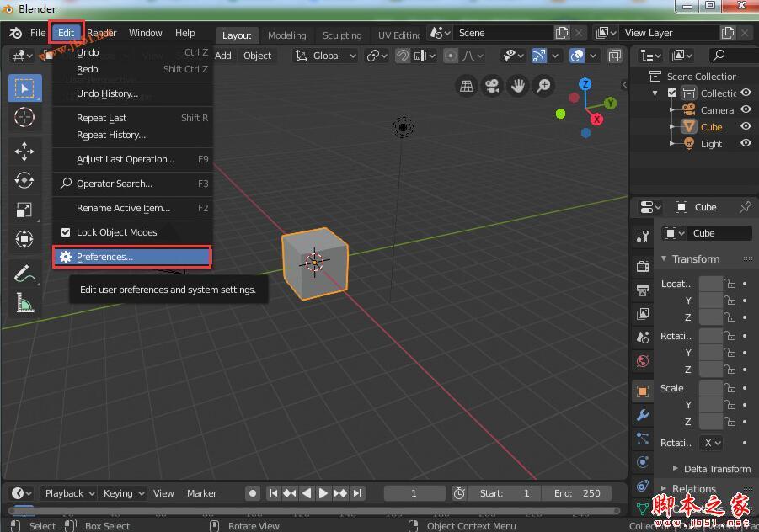Select the Transform tool
The height and width of the screenshot is (532, 759).
24,239
